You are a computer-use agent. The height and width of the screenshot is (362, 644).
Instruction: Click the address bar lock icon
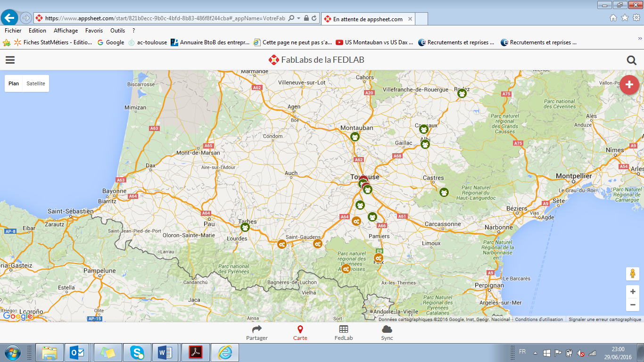click(306, 18)
